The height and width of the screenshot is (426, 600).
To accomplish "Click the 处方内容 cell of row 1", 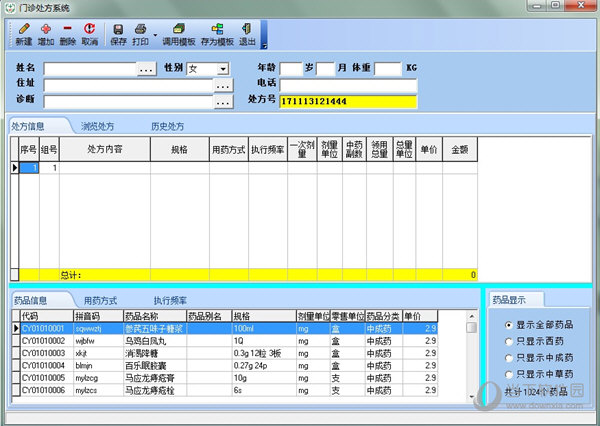I will pyautogui.click(x=105, y=168).
